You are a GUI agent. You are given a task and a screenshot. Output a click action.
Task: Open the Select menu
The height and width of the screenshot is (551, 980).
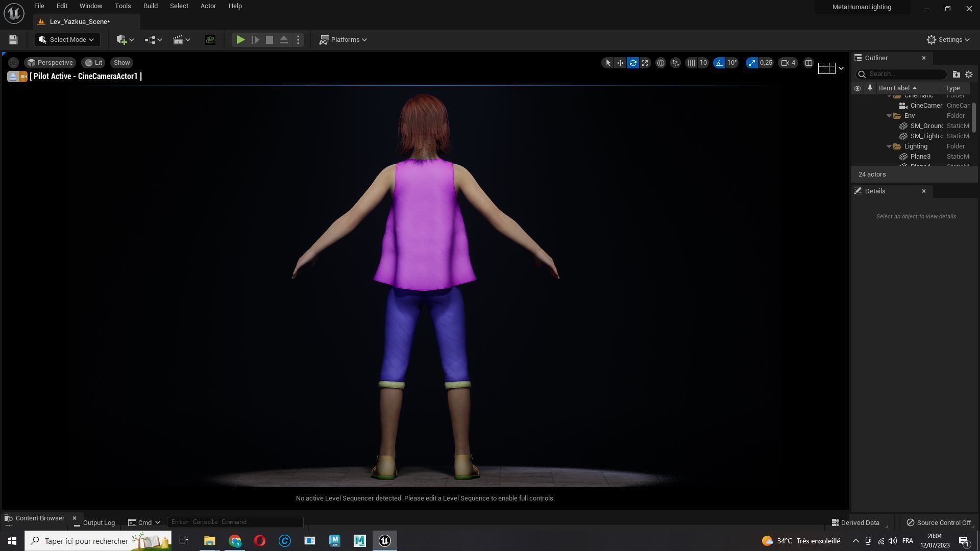tap(179, 6)
